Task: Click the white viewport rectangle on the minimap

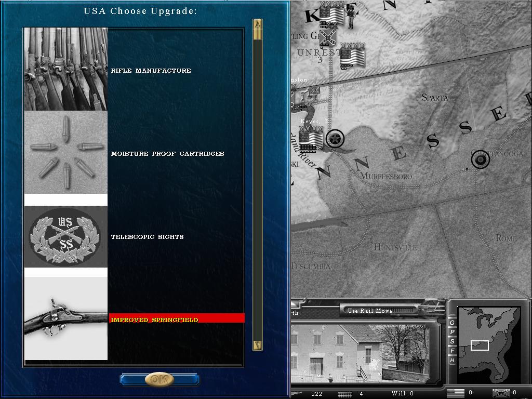Action: point(480,345)
